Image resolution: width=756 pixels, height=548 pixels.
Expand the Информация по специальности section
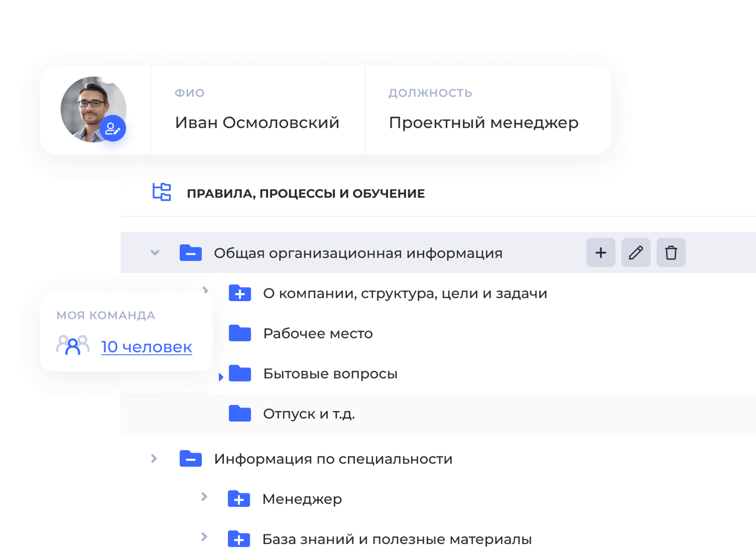tap(154, 459)
